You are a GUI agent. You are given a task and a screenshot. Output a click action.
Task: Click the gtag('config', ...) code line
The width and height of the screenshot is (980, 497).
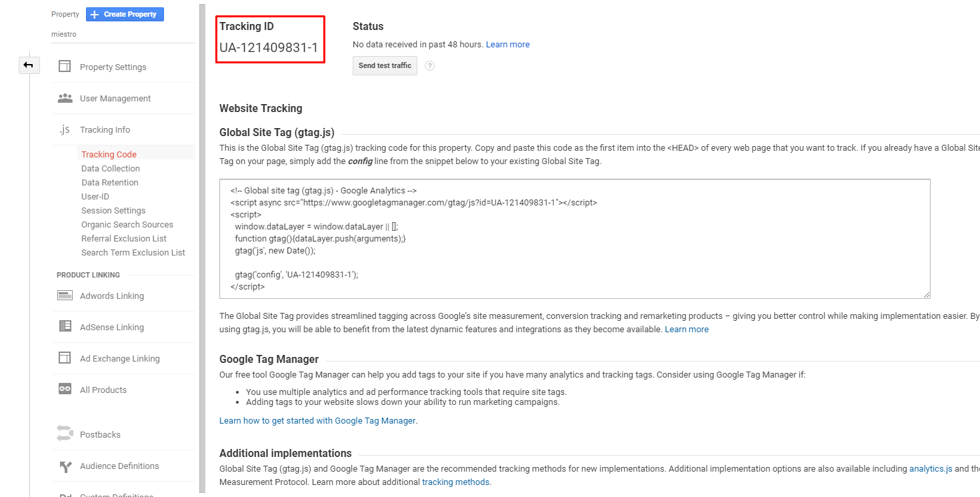297,274
